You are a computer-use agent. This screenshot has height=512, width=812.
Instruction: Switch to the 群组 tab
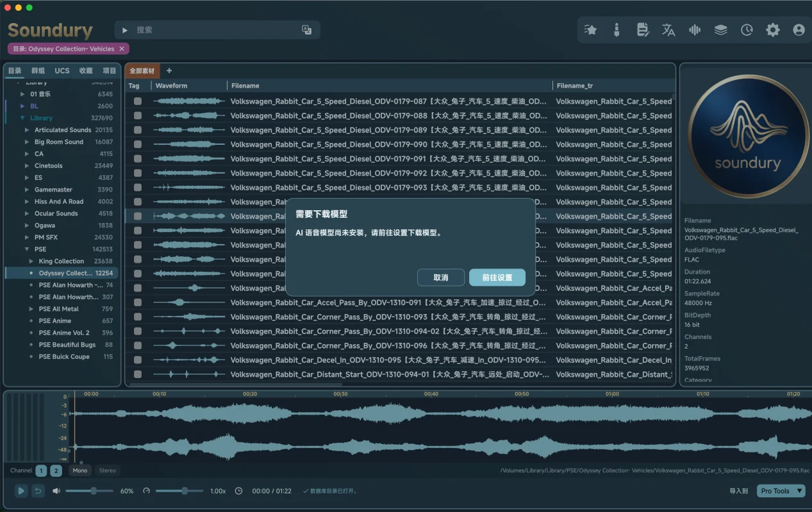(x=38, y=70)
